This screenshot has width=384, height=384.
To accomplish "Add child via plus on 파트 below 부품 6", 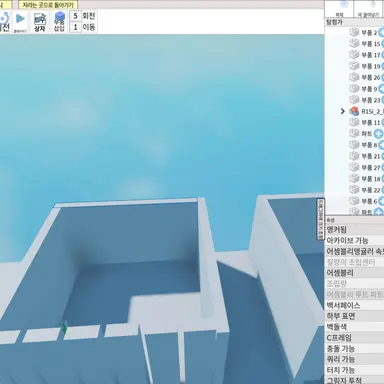I will [378, 212].
